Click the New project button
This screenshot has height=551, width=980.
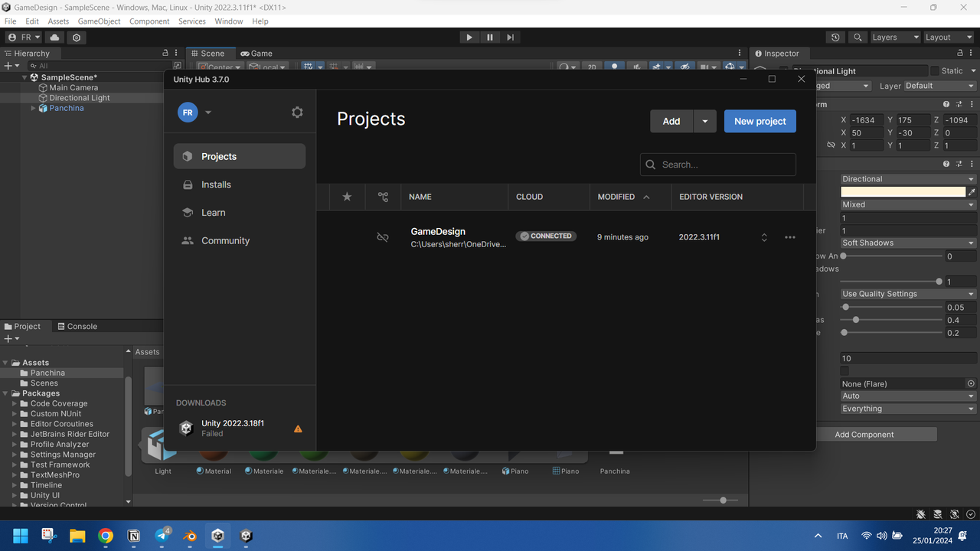click(760, 121)
